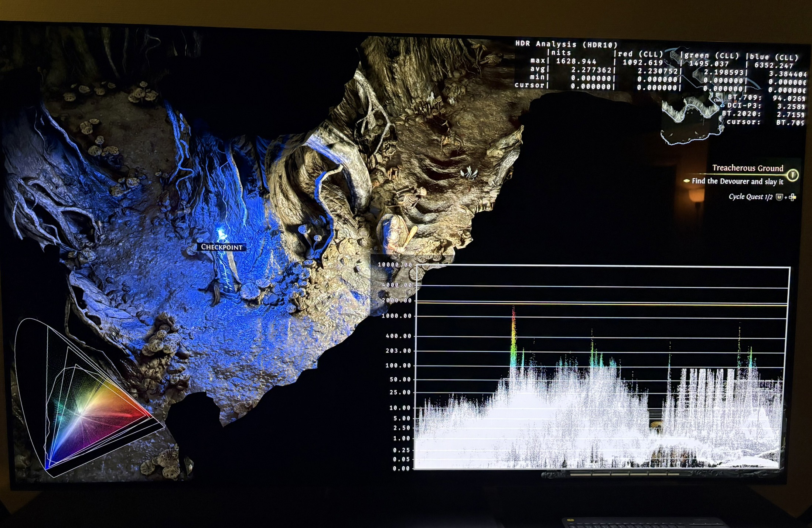Click the Cycle Quest 1/2 prompt
This screenshot has width=812, height=528.
tap(750, 197)
